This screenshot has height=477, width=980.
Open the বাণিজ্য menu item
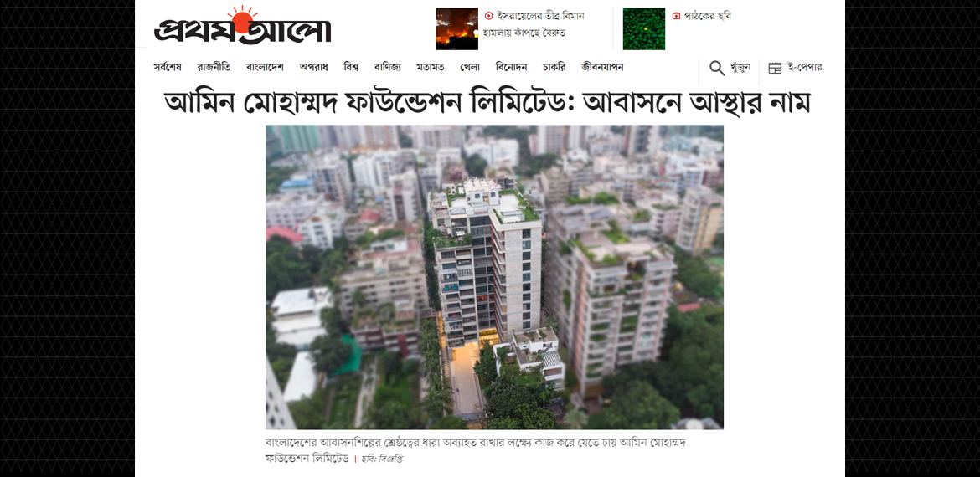388,68
